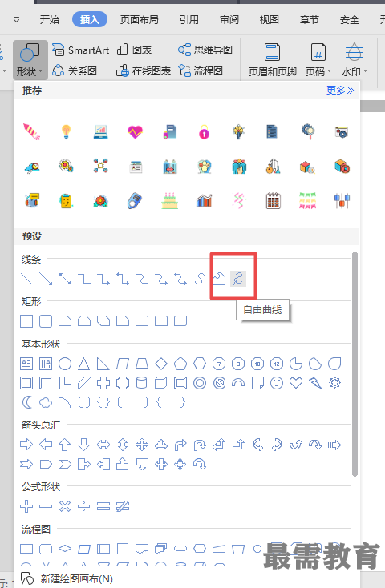The width and height of the screenshot is (385, 588).
Task: Select the flowchart process rectangle
Action: click(x=26, y=549)
